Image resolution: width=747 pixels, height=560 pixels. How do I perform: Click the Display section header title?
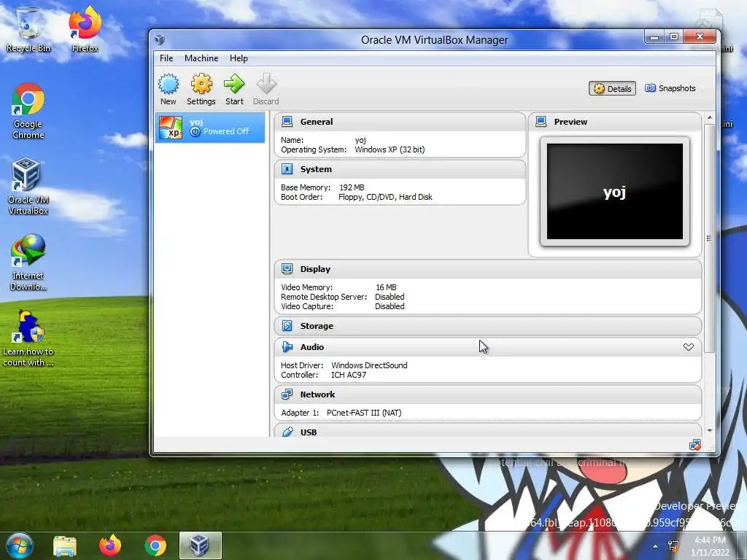click(315, 269)
